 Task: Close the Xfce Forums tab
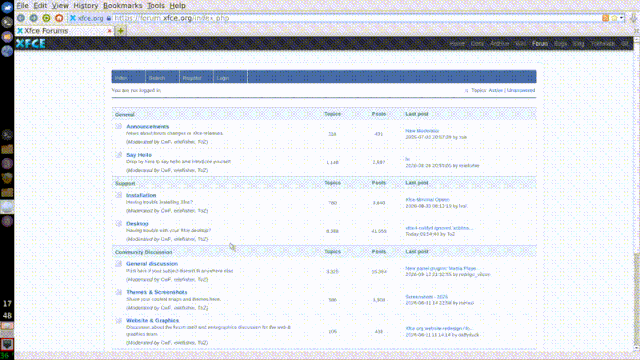tap(109, 31)
